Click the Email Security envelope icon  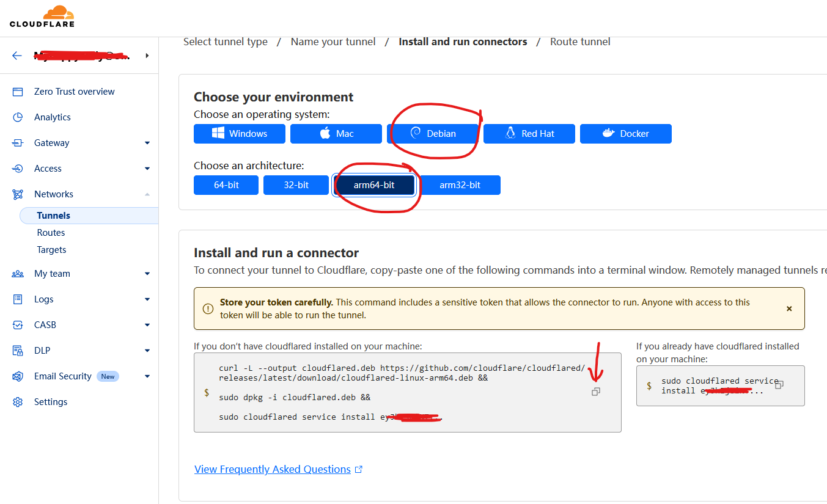pyautogui.click(x=18, y=376)
